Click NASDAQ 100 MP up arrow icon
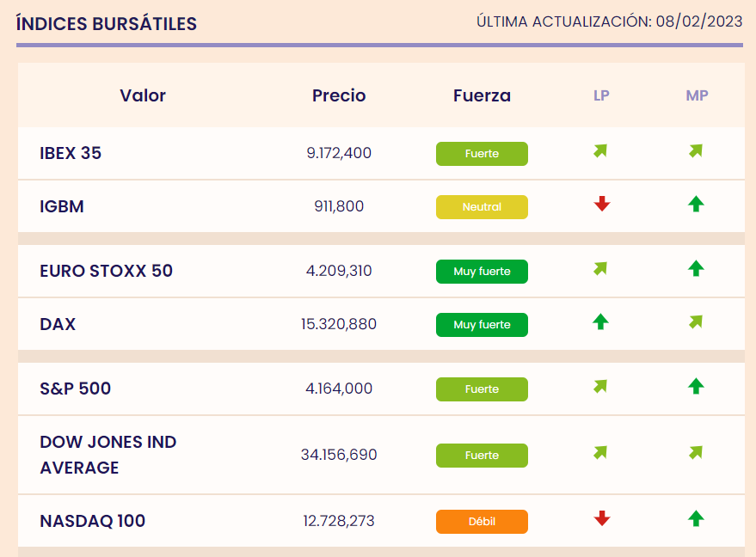The height and width of the screenshot is (557, 756). [x=696, y=518]
